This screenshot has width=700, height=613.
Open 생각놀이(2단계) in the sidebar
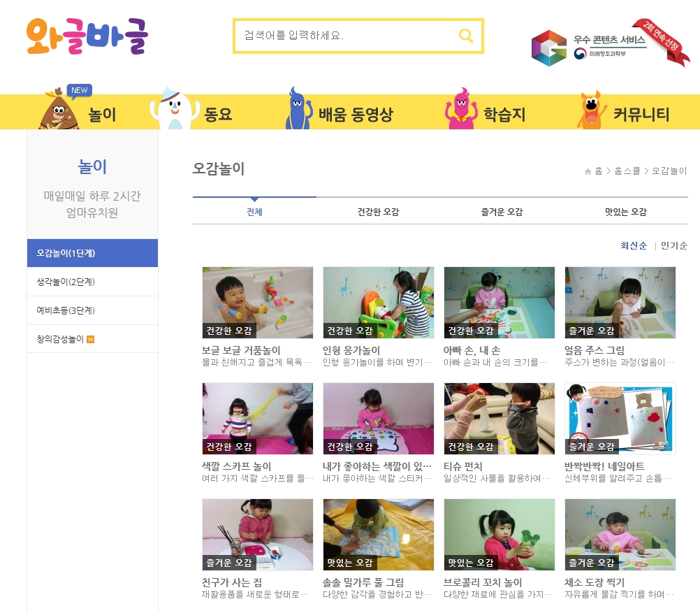(92, 282)
